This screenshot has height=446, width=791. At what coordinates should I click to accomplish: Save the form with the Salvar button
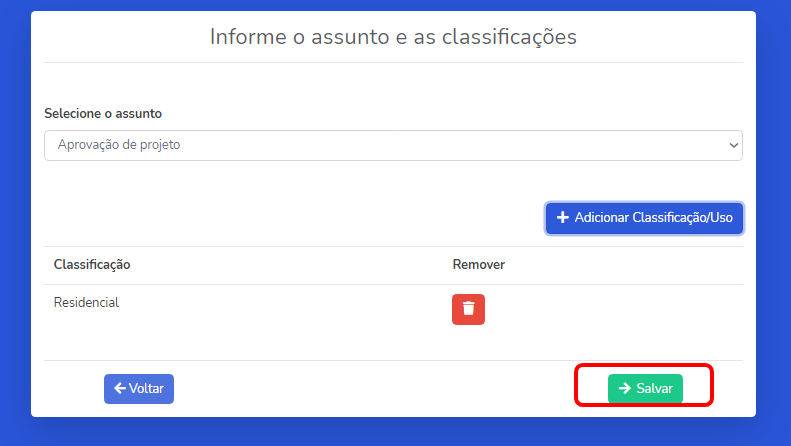tap(645, 388)
